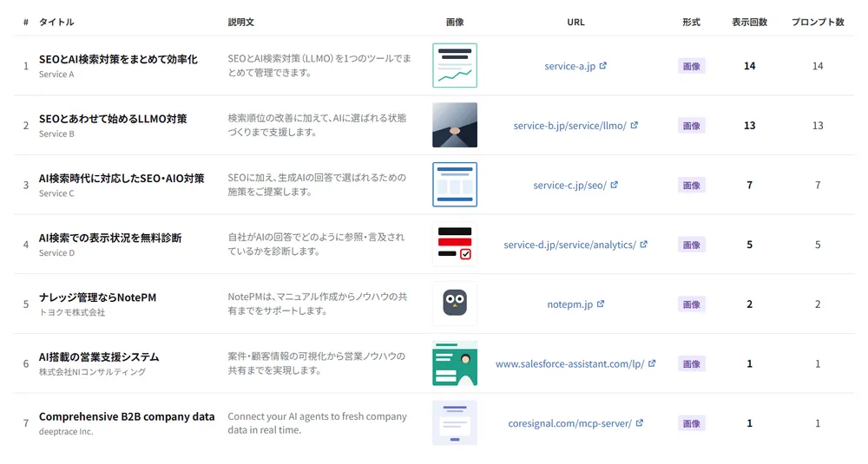
Task: Select title AI搭載の営業支援システム
Action: pyautogui.click(x=99, y=357)
